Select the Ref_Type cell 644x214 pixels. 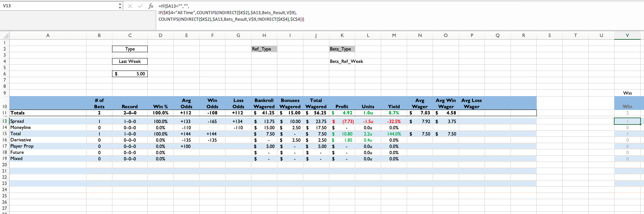(264, 49)
